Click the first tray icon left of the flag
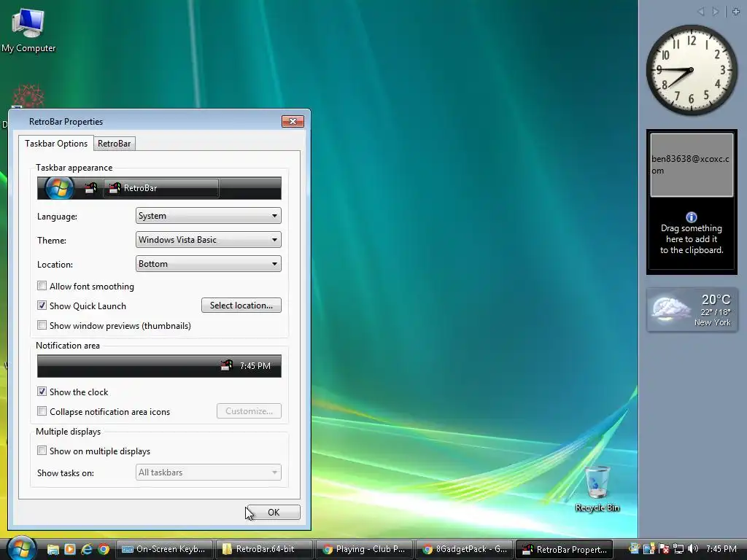Viewport: 747px width, 560px height. pos(649,549)
